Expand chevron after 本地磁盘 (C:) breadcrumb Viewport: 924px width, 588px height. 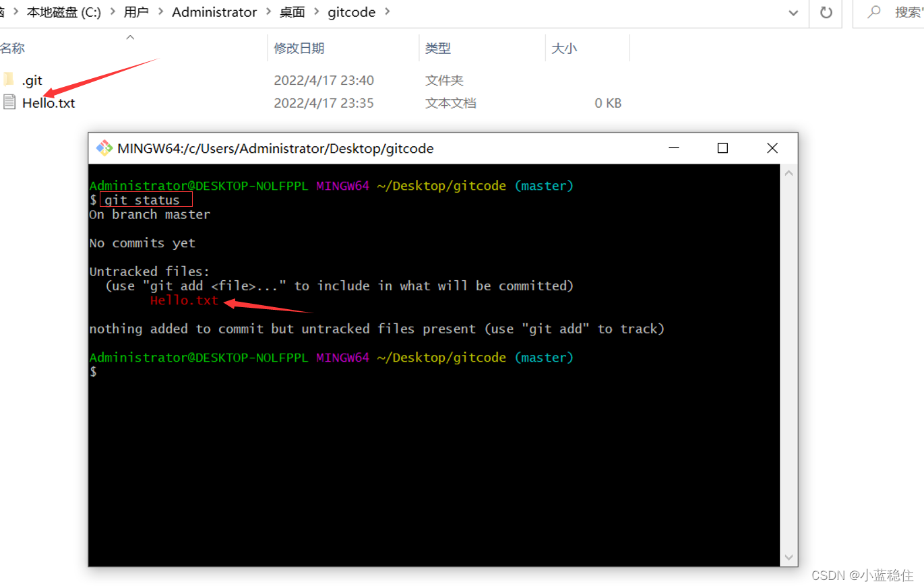click(112, 12)
